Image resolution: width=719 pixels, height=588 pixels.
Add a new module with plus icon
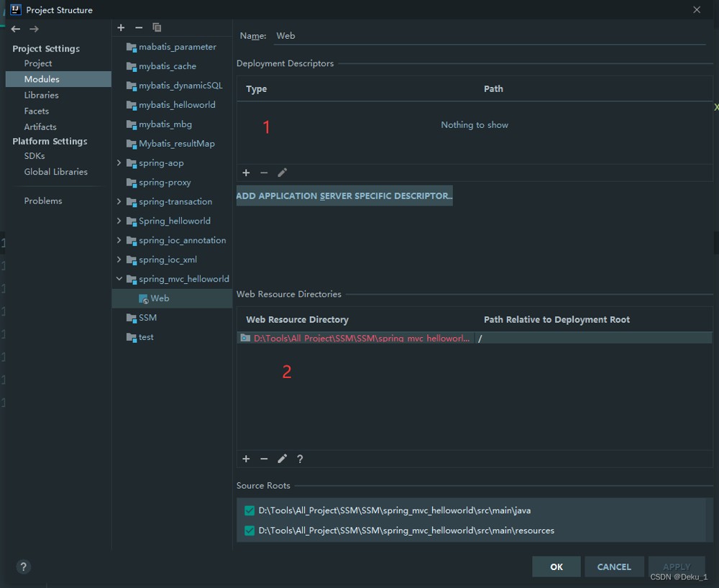[x=121, y=27]
